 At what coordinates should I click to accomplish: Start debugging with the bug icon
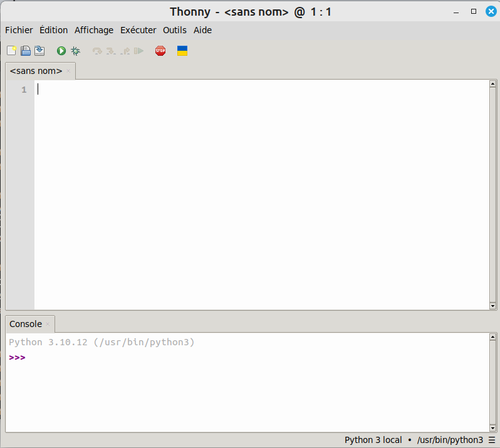pos(75,51)
